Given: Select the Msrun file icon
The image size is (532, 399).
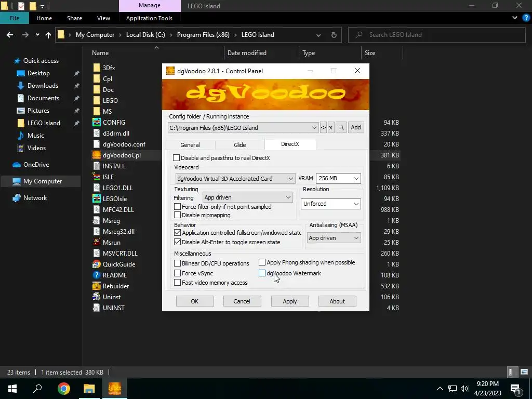Looking at the screenshot, I should (97, 242).
